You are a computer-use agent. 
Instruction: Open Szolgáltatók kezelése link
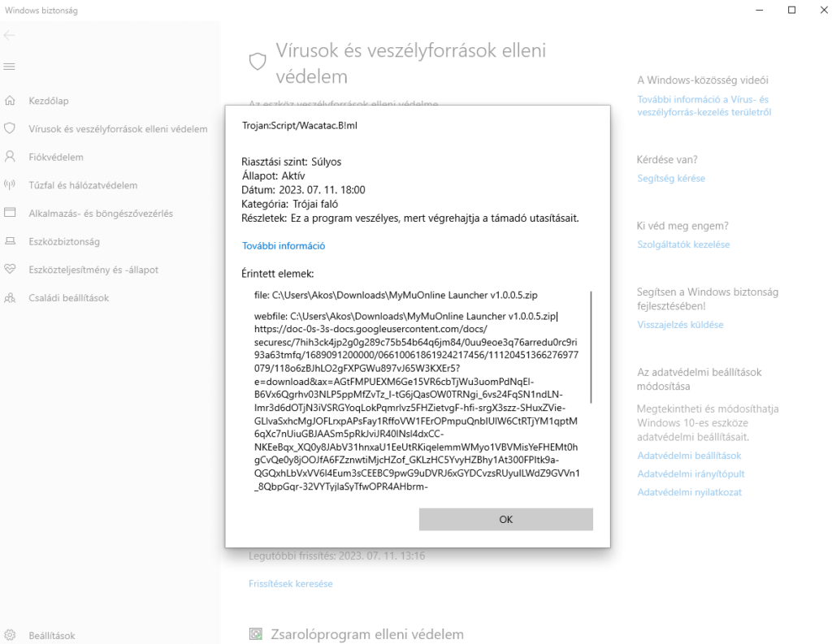coord(683,244)
